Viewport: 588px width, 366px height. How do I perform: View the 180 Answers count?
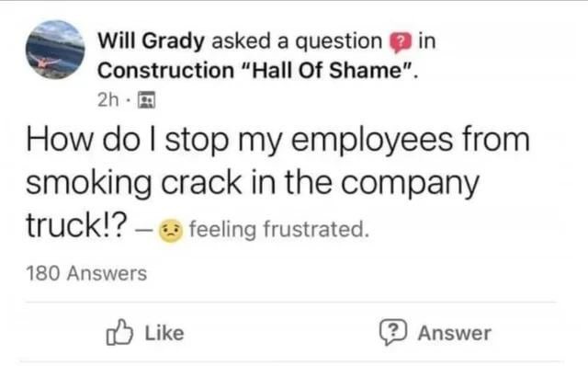[x=86, y=273]
